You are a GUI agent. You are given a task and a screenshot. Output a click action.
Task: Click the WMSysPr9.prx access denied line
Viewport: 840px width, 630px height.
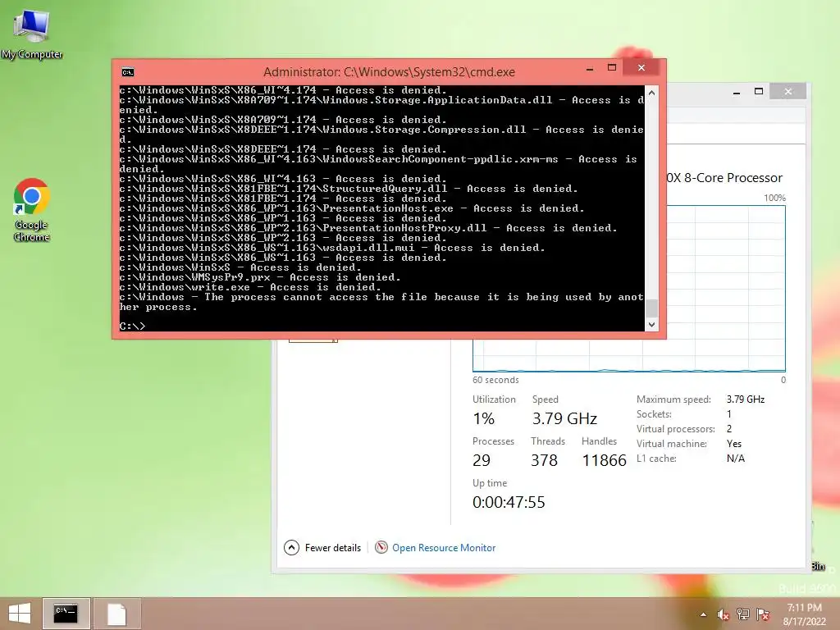point(260,277)
